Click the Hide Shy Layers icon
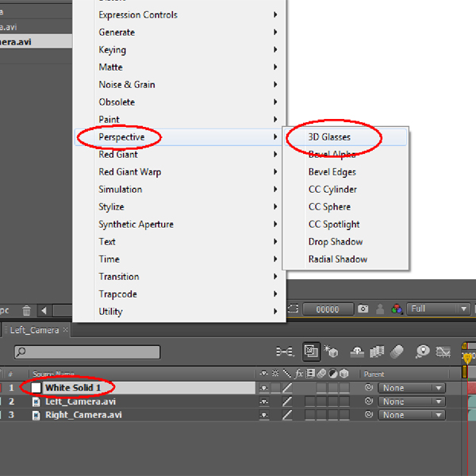The height and width of the screenshot is (476, 476). (x=357, y=351)
